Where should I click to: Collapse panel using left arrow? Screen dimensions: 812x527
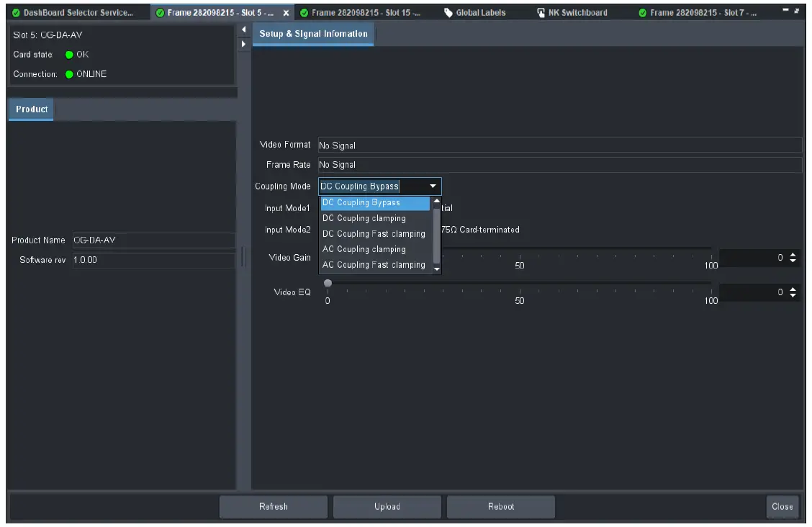(243, 30)
